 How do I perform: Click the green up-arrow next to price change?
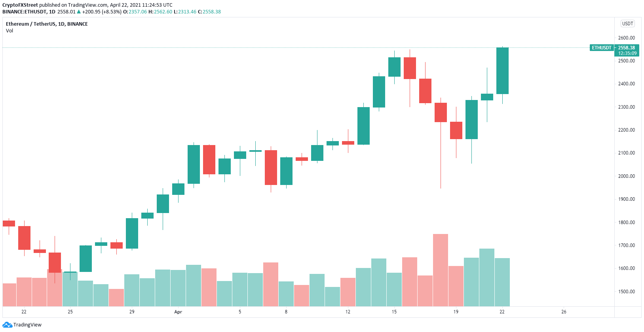(79, 12)
